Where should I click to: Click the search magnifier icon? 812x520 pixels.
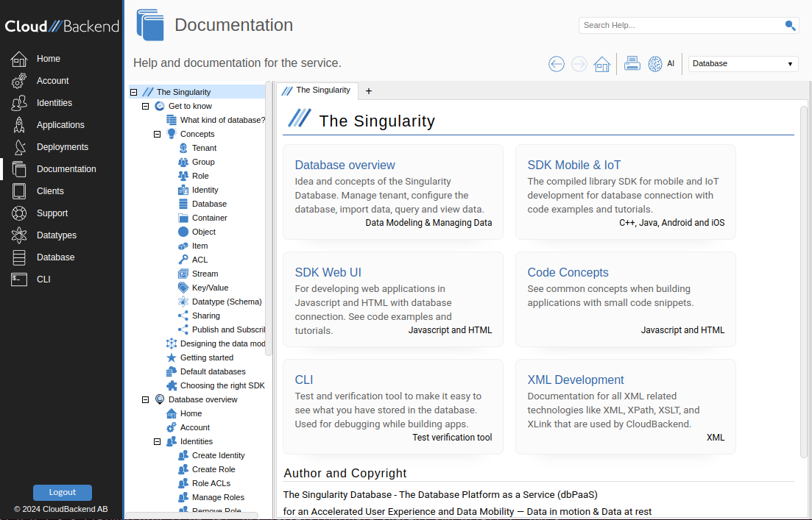coord(790,25)
